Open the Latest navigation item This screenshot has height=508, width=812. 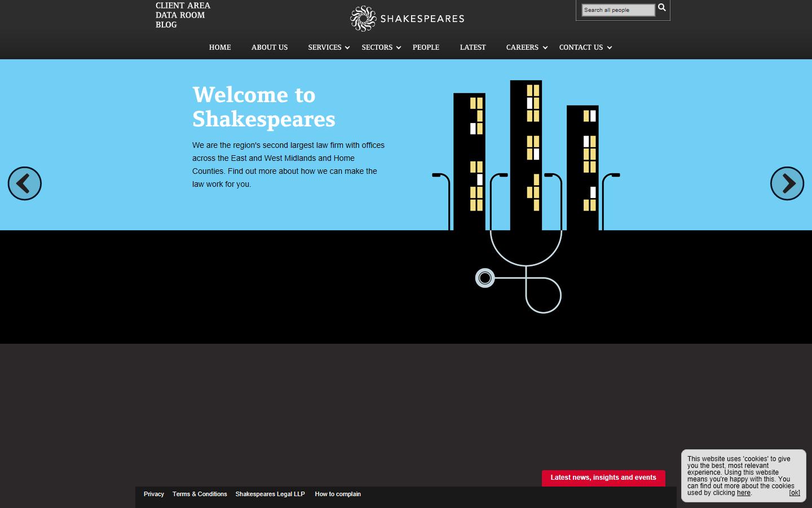(473, 47)
